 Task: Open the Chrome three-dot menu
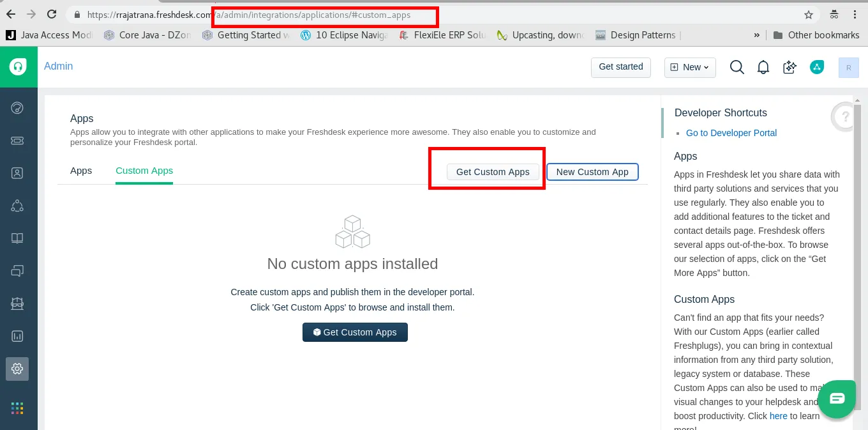(x=855, y=15)
